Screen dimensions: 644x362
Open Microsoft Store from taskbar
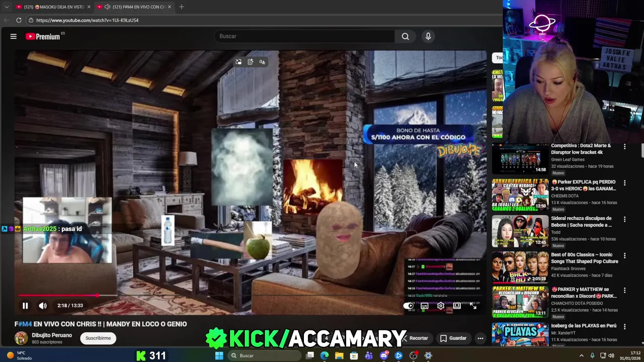pyautogui.click(x=354, y=355)
